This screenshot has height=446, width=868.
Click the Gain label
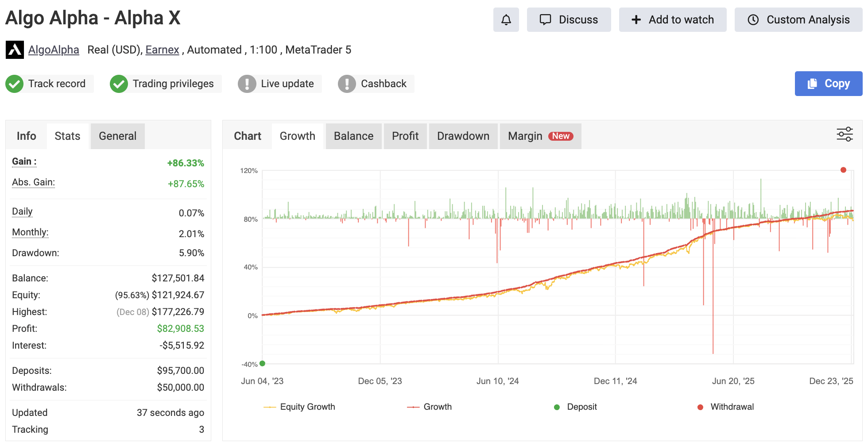pyautogui.click(x=24, y=161)
